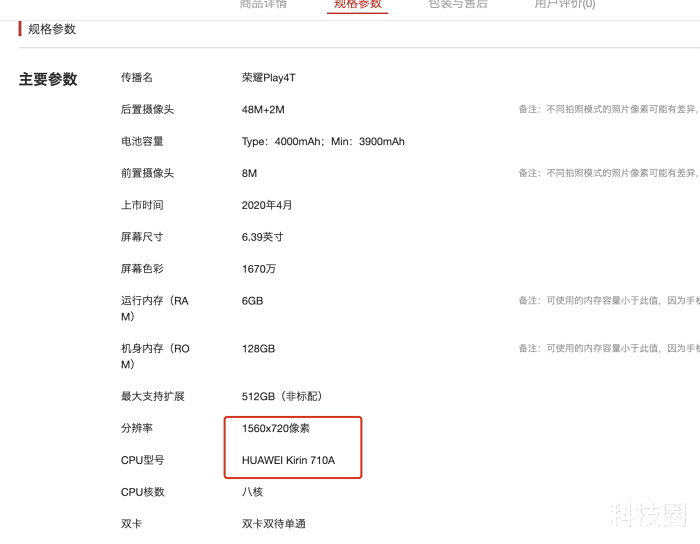
Task: Open the 包装与售后 tab
Action: coord(458,4)
